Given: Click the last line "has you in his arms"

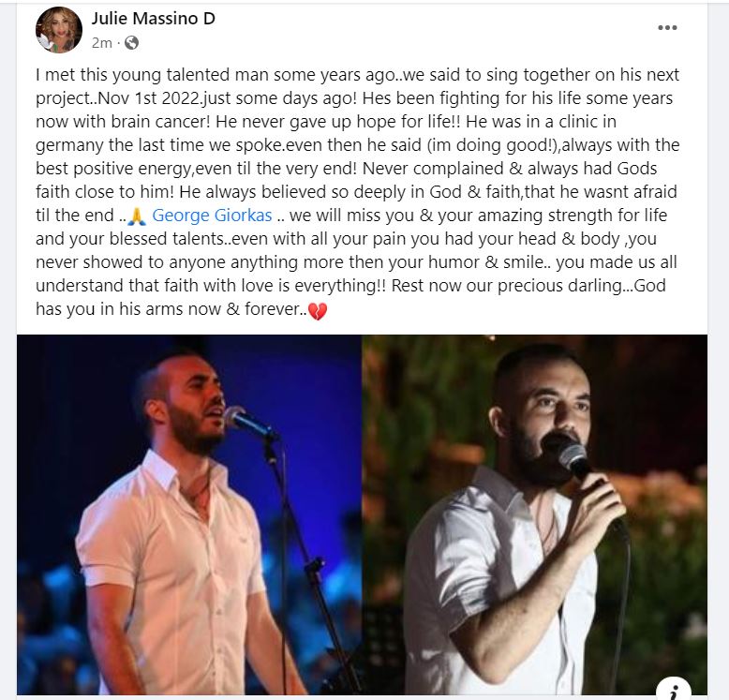Looking at the screenshot, I should (182, 309).
